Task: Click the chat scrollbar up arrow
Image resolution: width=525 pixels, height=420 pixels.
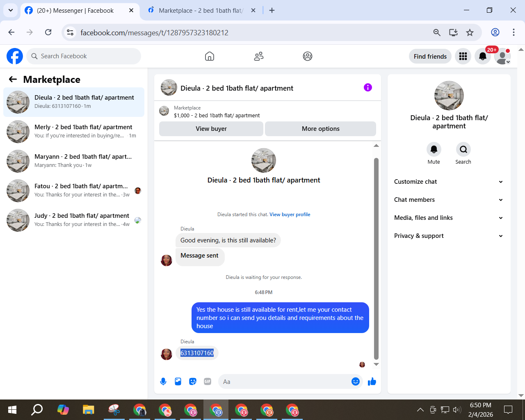Action: point(376,146)
